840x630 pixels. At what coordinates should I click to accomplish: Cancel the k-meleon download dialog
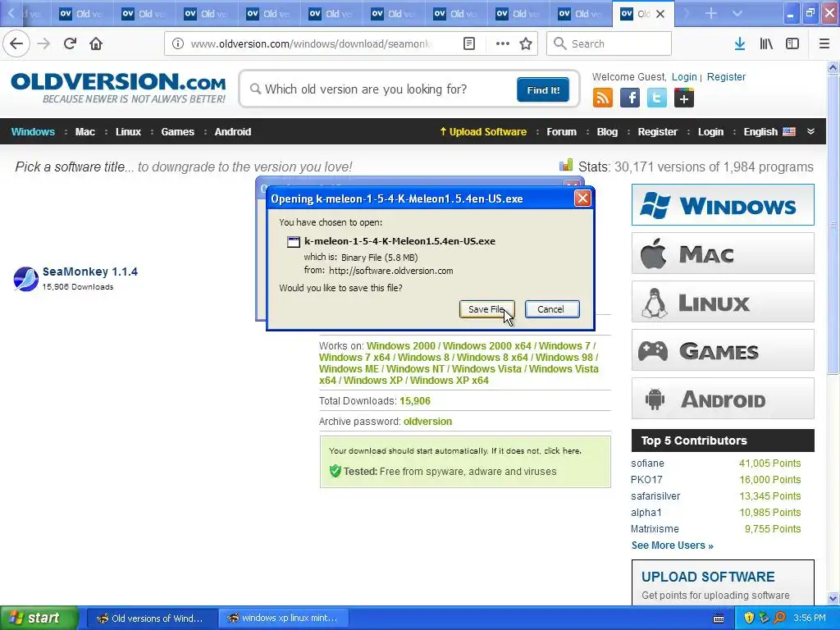point(552,309)
